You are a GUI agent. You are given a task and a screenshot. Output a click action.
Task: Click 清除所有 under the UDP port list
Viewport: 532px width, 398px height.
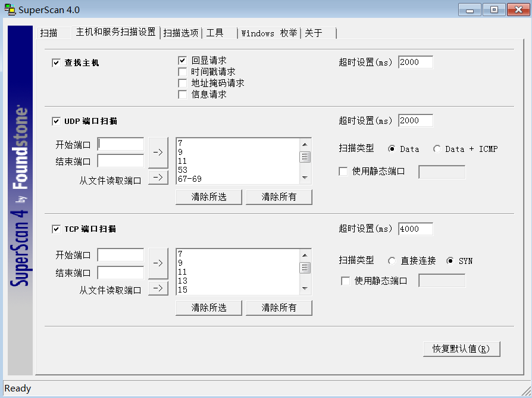[278, 197]
